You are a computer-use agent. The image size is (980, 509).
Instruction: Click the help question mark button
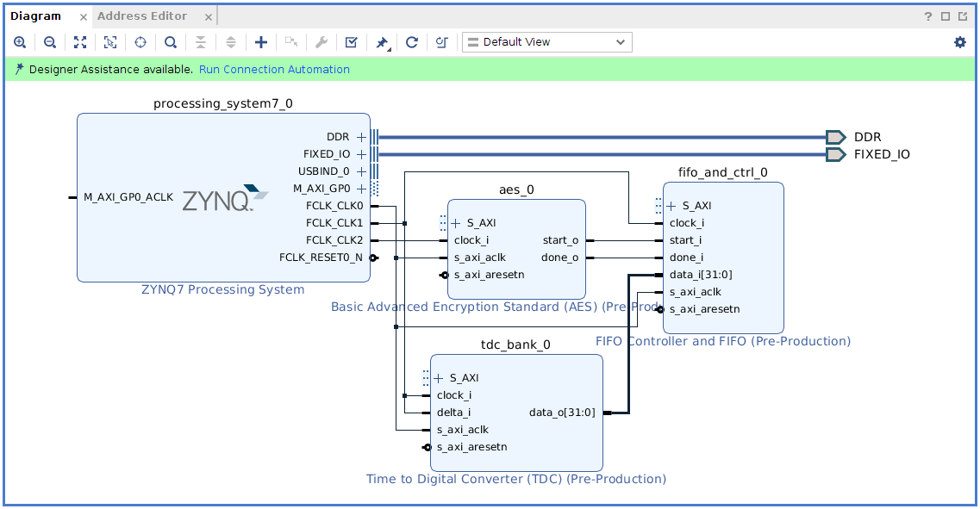(928, 16)
